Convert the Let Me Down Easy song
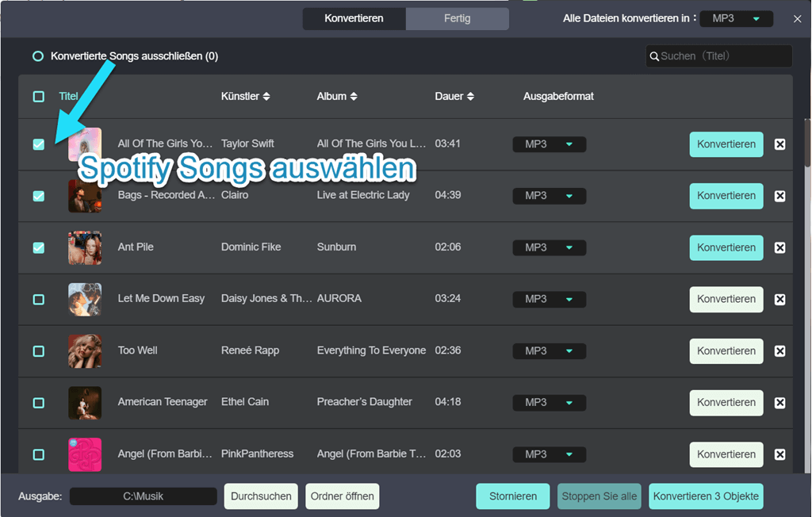Viewport: 812px width, 517px height. pyautogui.click(x=726, y=299)
